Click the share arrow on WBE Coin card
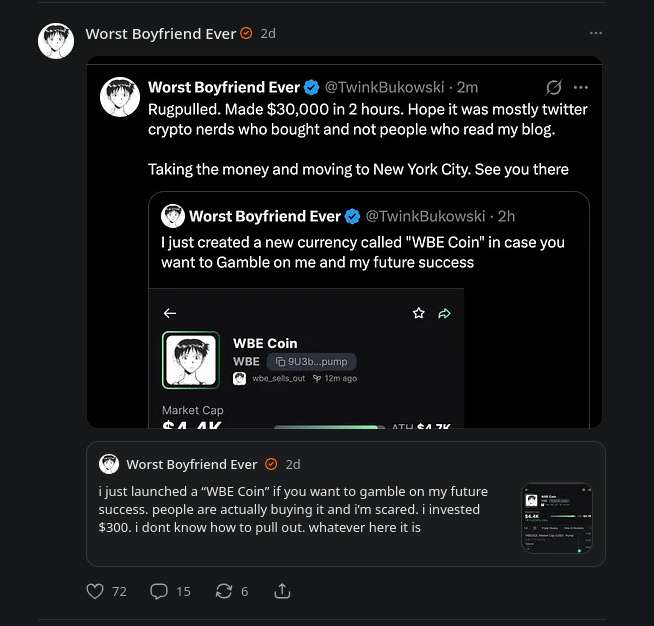Image resolution: width=654 pixels, height=626 pixels. pos(445,313)
